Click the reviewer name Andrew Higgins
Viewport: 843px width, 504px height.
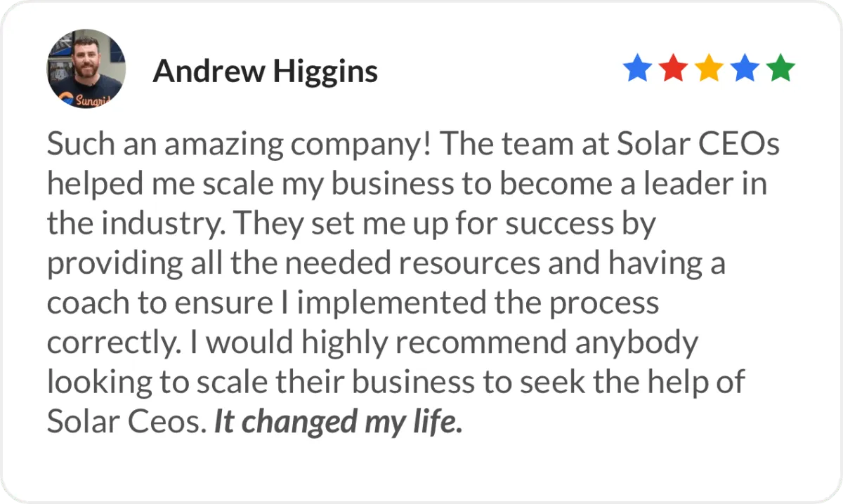pos(266,71)
